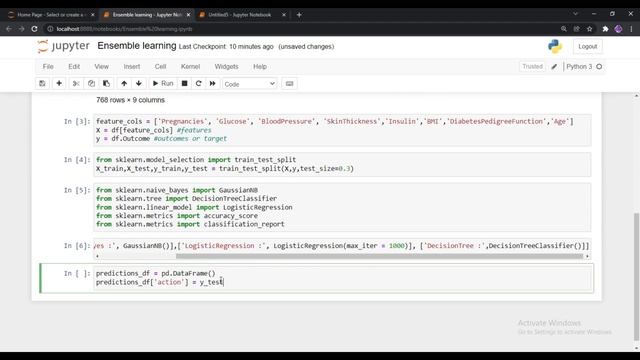Close the Ensemble learning browser tab
The image size is (640, 360).
click(x=188, y=15)
